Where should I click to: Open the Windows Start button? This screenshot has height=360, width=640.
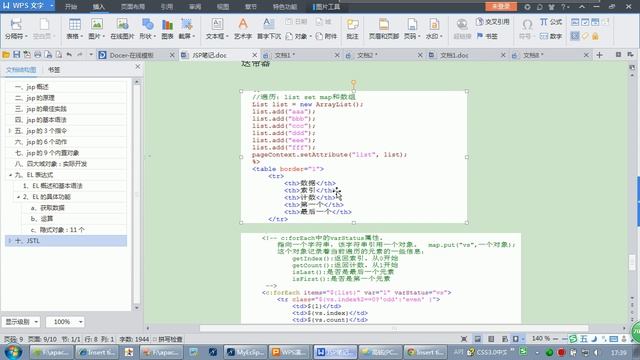click(x=13, y=352)
